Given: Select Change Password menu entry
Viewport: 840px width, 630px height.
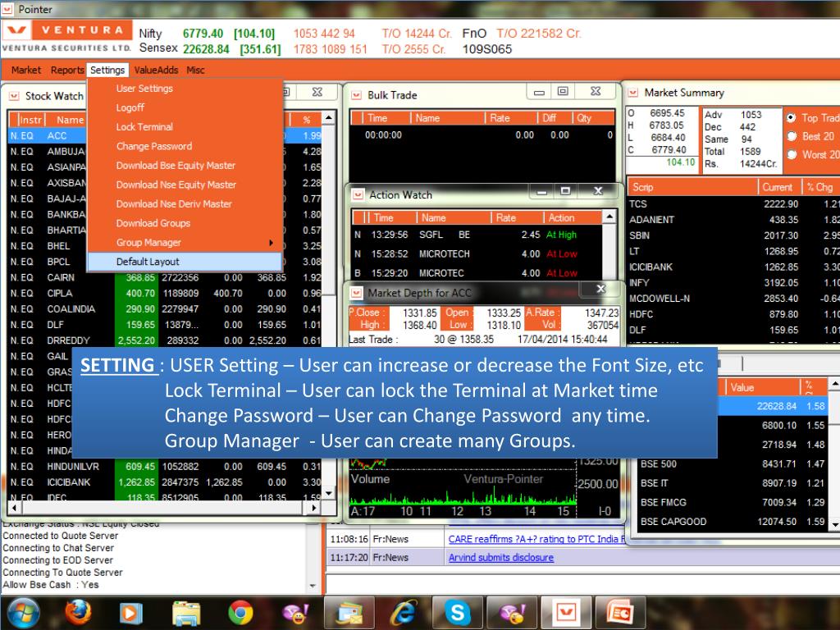Looking at the screenshot, I should (x=185, y=146).
